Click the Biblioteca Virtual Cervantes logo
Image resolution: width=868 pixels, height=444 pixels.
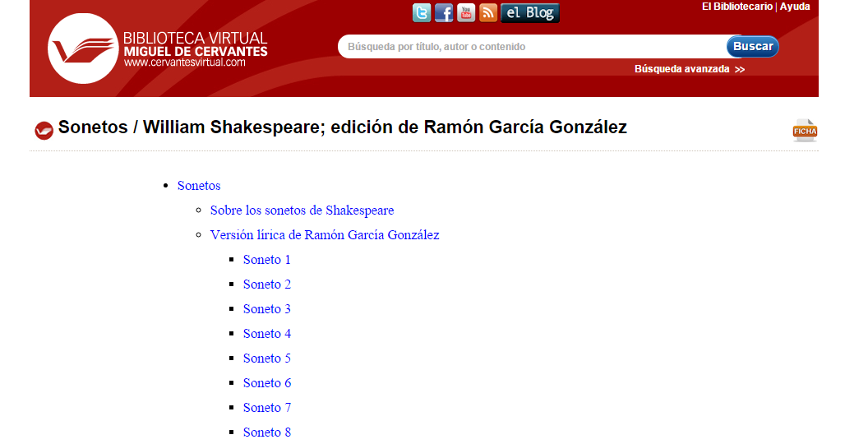(x=158, y=49)
